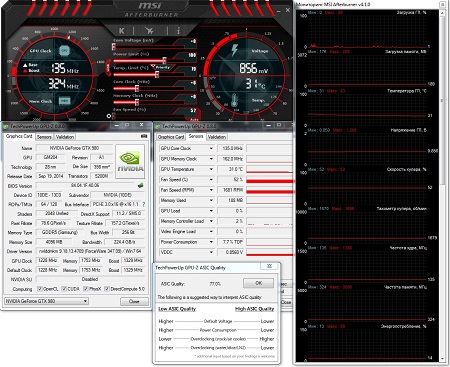The image size is (450, 367).
Task: Click the red side tab beside sliders
Action: tap(108, 68)
